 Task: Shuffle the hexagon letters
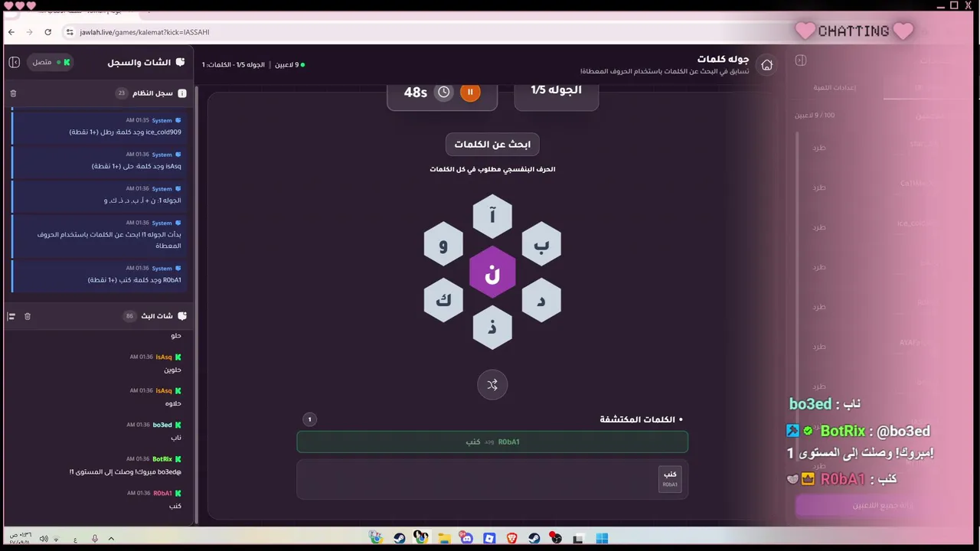492,385
